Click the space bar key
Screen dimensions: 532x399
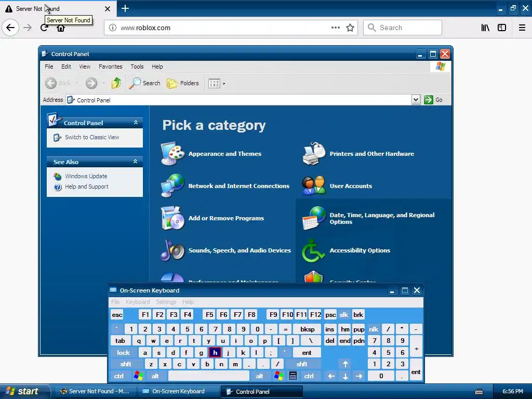(209, 376)
